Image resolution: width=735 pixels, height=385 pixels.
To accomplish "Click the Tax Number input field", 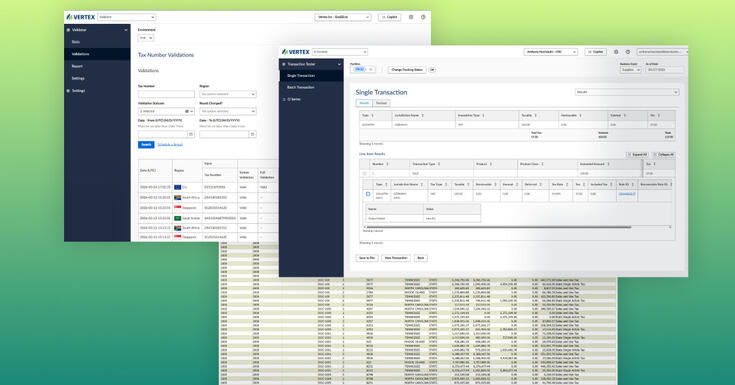I will (166, 94).
